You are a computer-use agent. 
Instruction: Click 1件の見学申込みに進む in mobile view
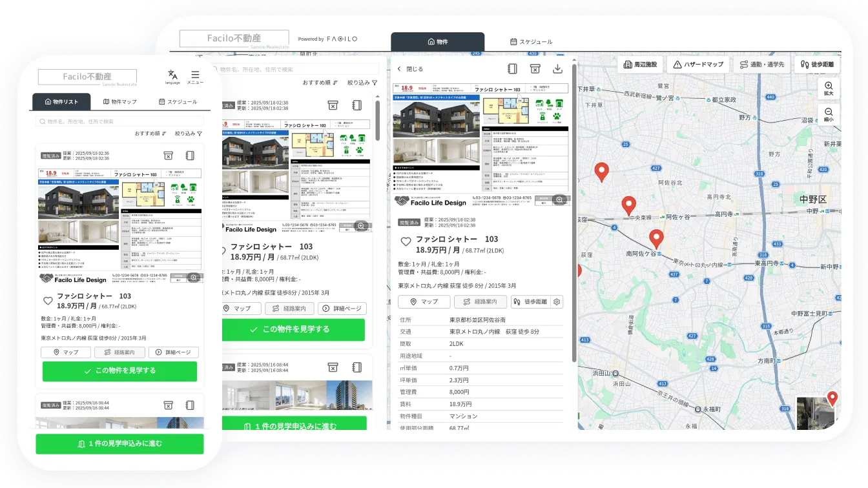[119, 443]
